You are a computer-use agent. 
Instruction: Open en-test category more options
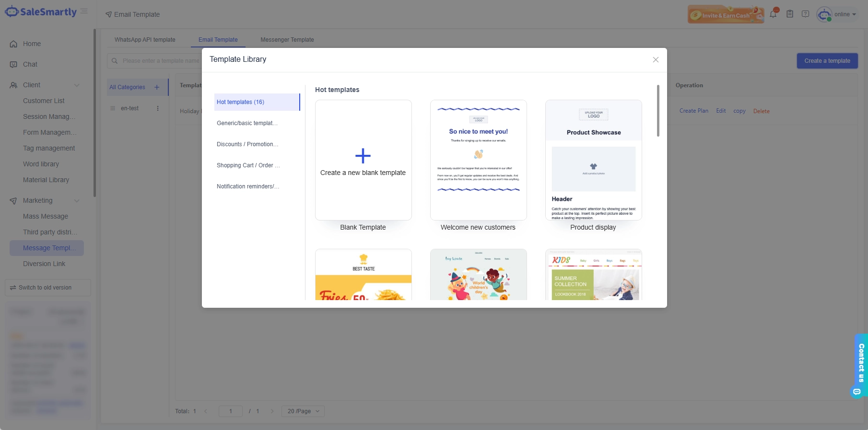point(158,108)
